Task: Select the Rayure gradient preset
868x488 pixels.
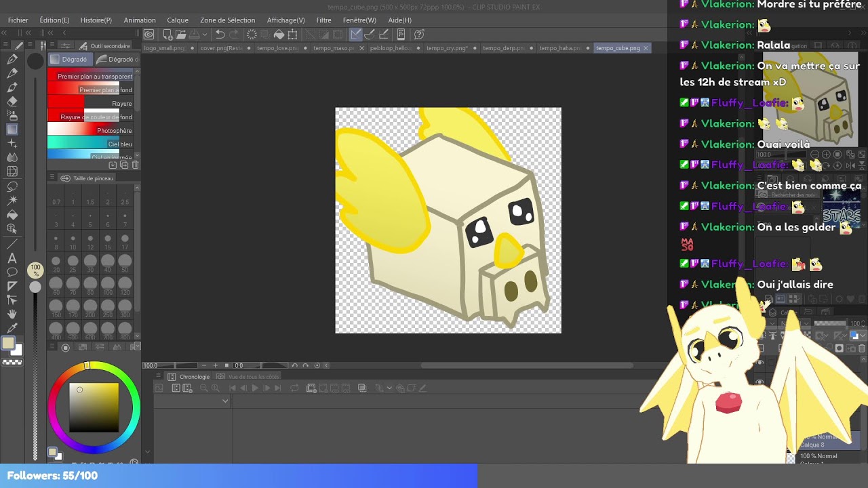Action: [90, 103]
